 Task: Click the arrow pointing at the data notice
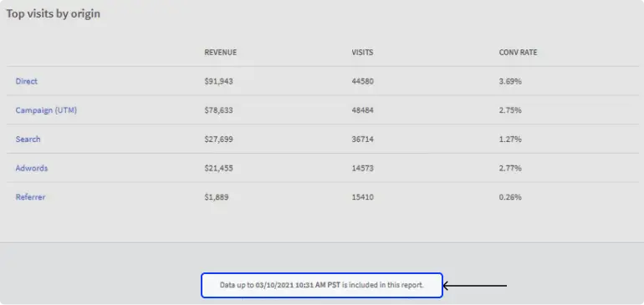[x=475, y=285]
